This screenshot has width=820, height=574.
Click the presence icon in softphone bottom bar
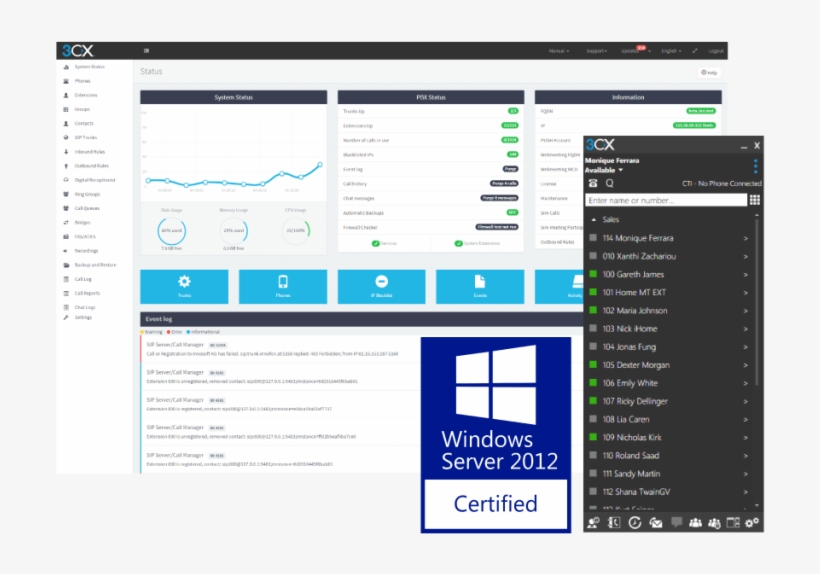click(x=593, y=523)
